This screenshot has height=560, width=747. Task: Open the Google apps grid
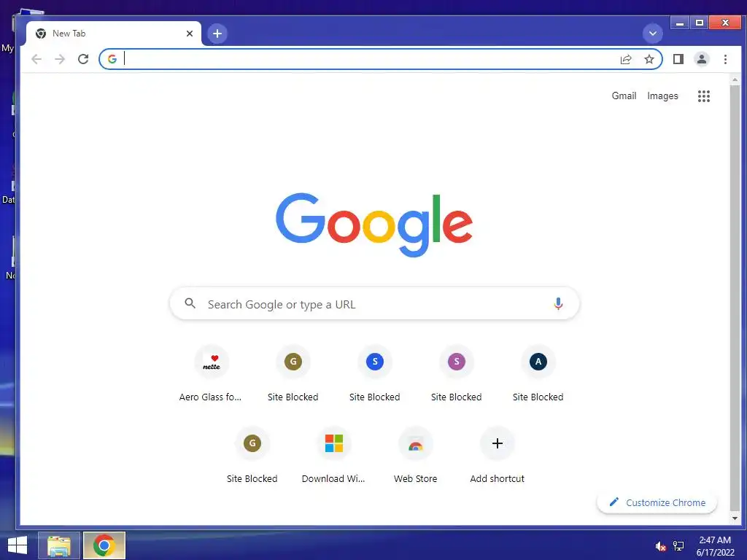tap(704, 96)
